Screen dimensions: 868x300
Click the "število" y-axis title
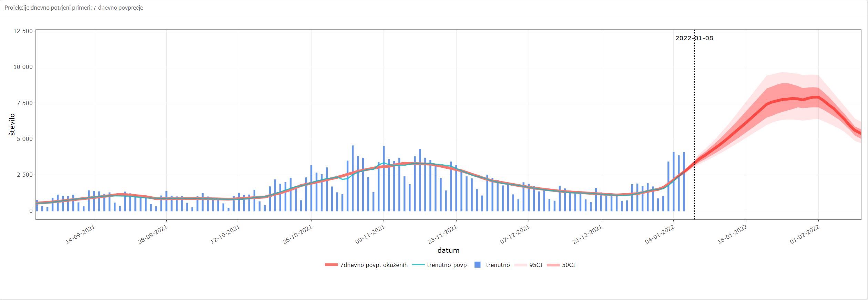[x=12, y=124]
